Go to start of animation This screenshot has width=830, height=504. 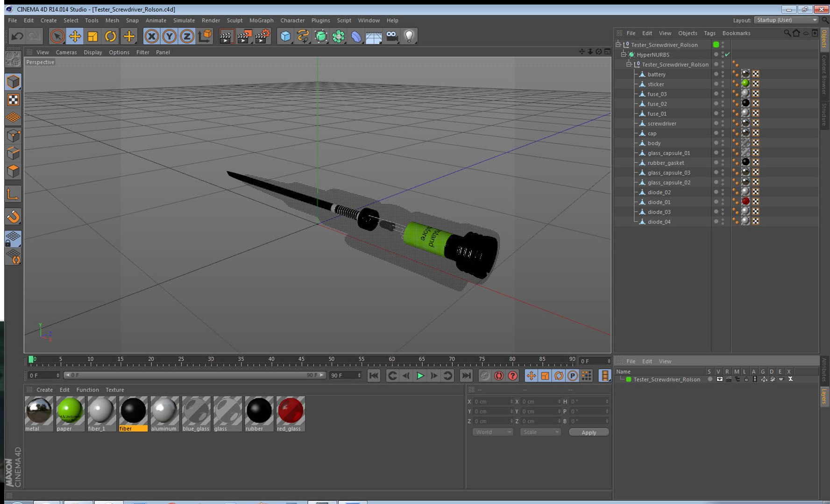tap(374, 376)
